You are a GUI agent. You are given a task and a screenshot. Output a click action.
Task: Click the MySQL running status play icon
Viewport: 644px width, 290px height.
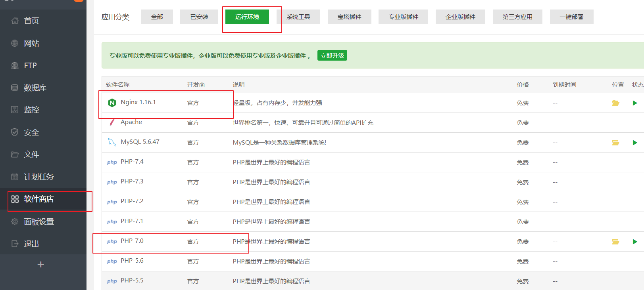(x=635, y=143)
